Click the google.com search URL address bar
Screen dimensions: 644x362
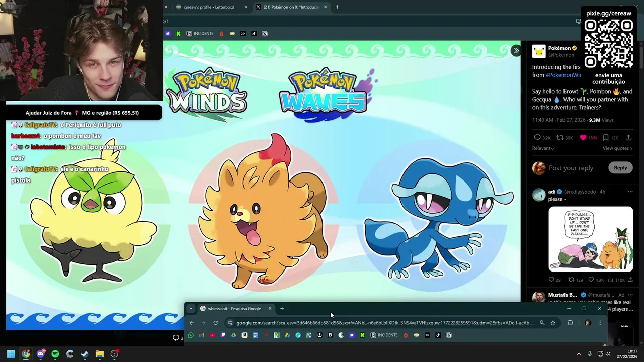(x=385, y=323)
